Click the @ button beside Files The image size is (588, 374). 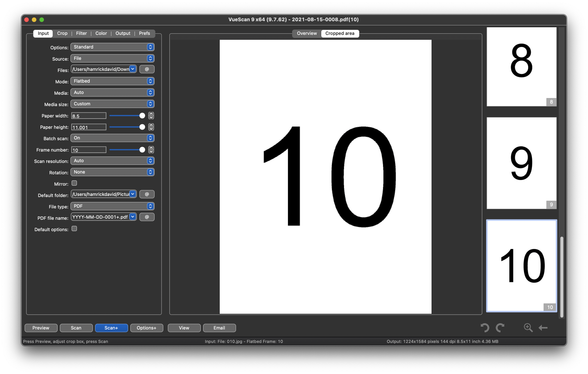point(147,69)
